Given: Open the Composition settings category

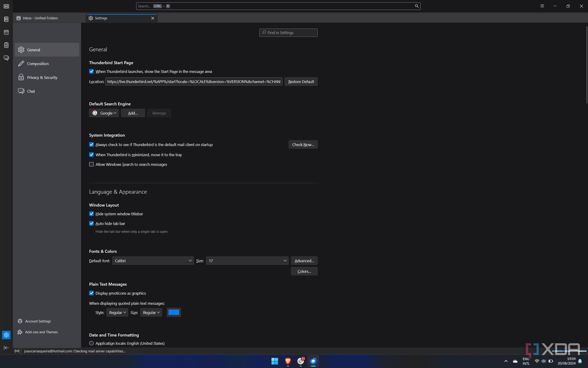Looking at the screenshot, I should pos(47,63).
